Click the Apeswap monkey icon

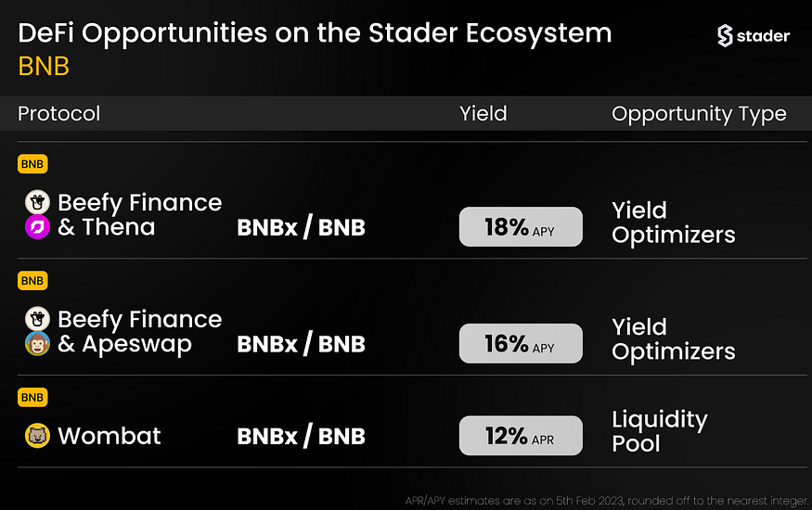click(x=36, y=344)
